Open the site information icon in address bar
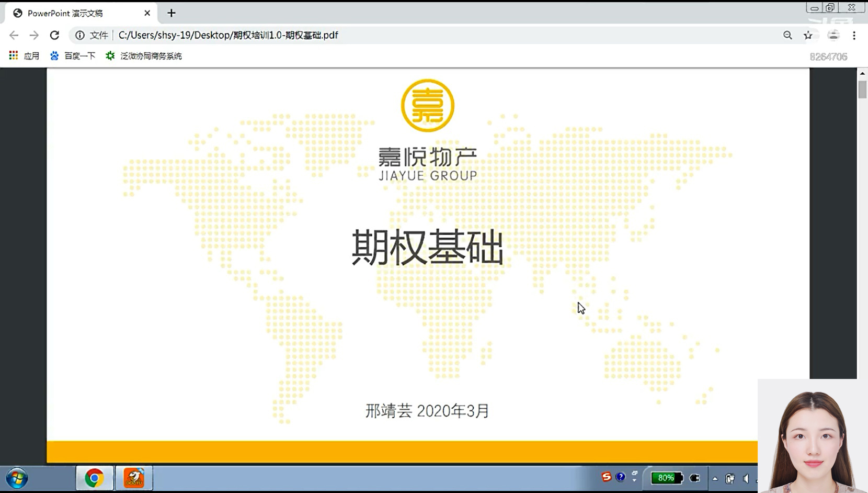The width and height of the screenshot is (868, 493). [x=80, y=35]
